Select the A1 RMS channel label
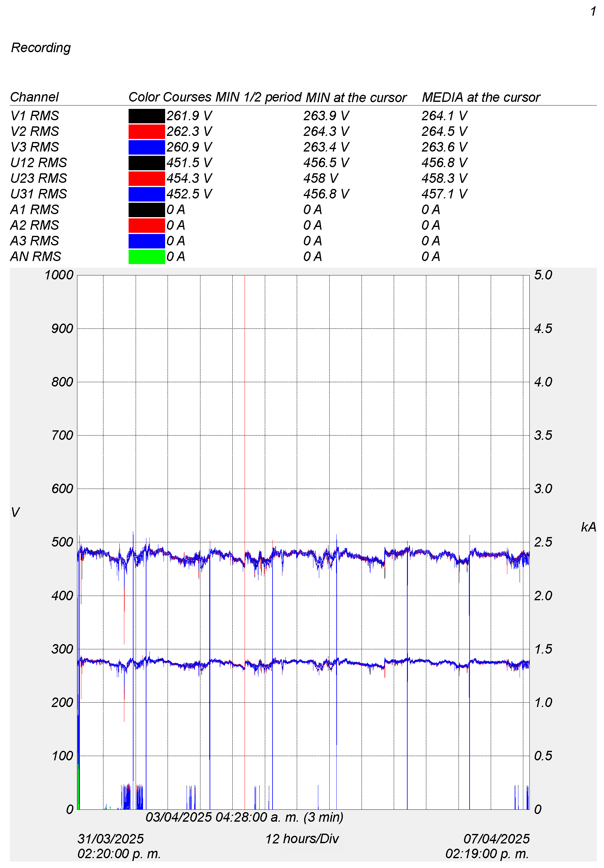 tap(34, 209)
